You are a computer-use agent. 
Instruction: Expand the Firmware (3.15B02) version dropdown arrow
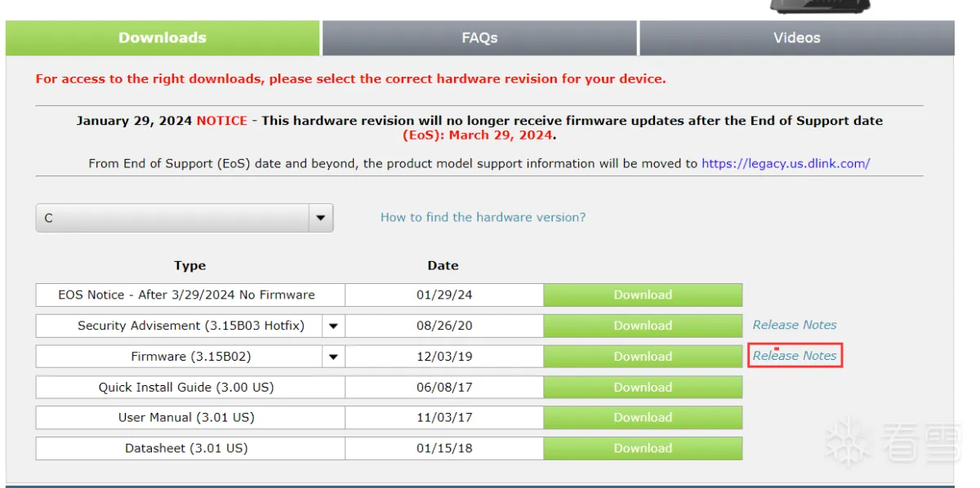(333, 357)
